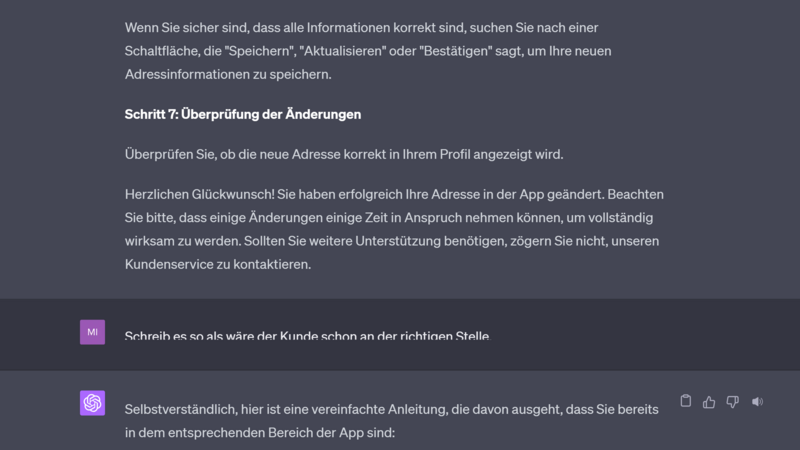
Task: Play the response aloud with speaker icon
Action: [x=757, y=402]
